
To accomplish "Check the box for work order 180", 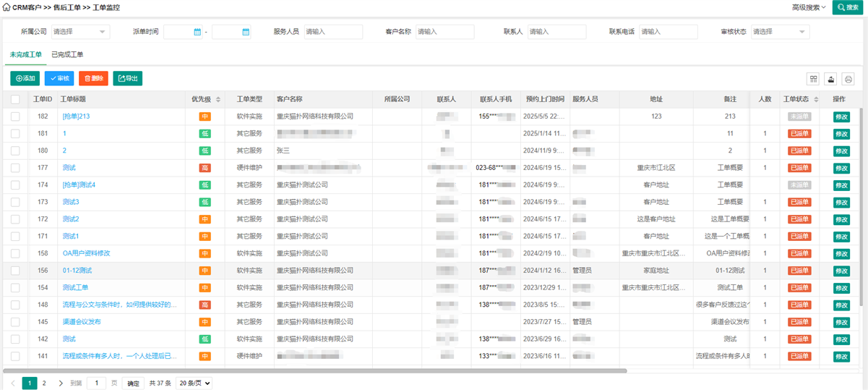I will (x=15, y=151).
